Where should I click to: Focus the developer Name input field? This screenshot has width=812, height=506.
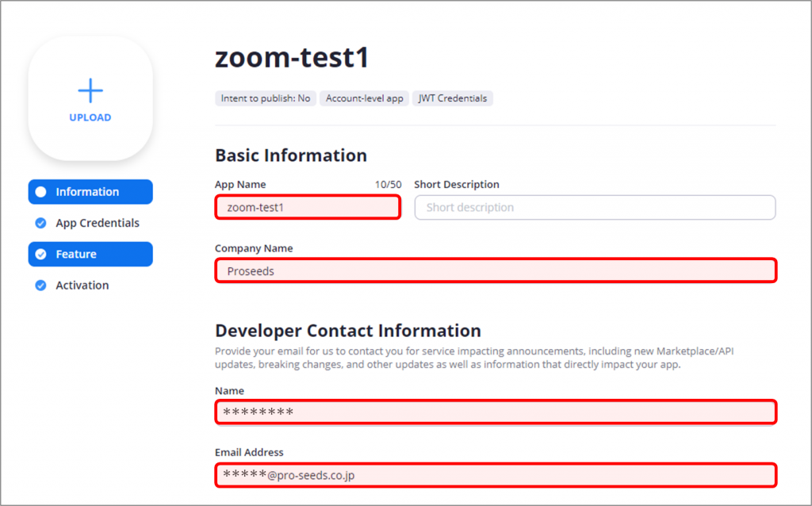click(496, 412)
